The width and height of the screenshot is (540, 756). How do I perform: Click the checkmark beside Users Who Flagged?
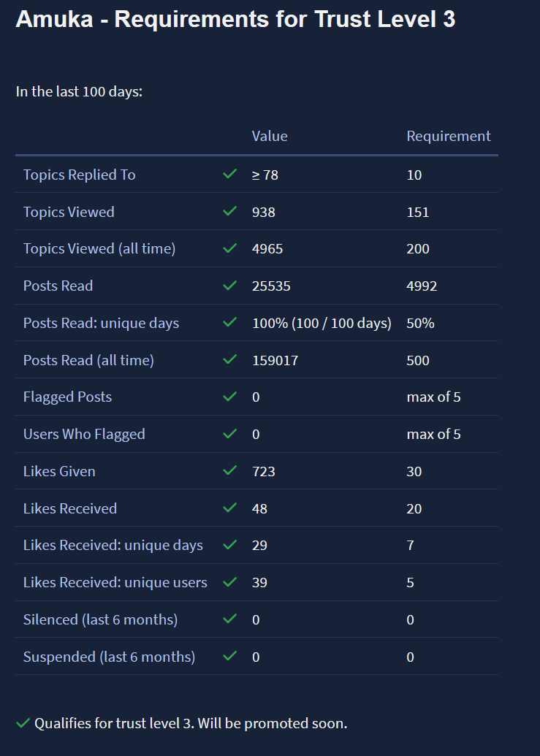[230, 434]
